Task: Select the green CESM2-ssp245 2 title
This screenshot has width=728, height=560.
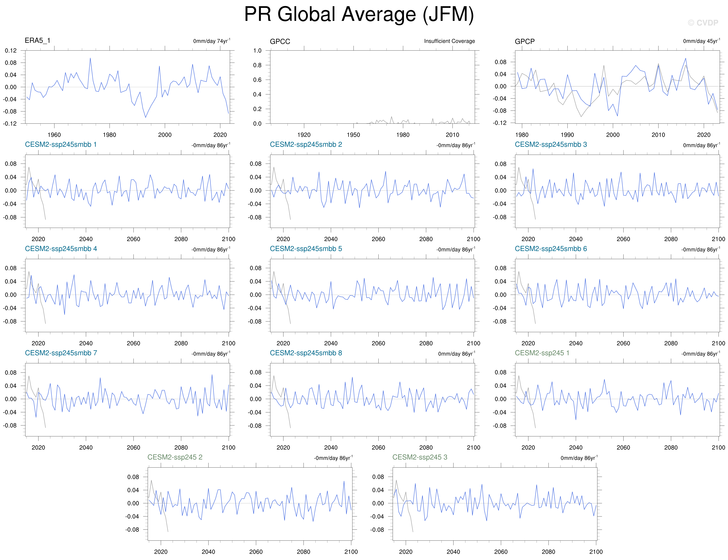Action: [x=175, y=457]
